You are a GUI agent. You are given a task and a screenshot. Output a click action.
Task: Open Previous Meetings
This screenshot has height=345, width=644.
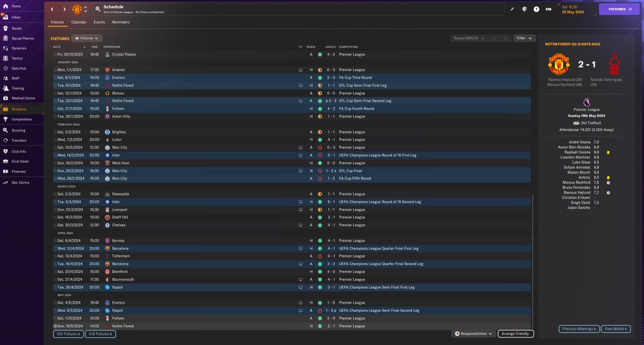tap(579, 329)
